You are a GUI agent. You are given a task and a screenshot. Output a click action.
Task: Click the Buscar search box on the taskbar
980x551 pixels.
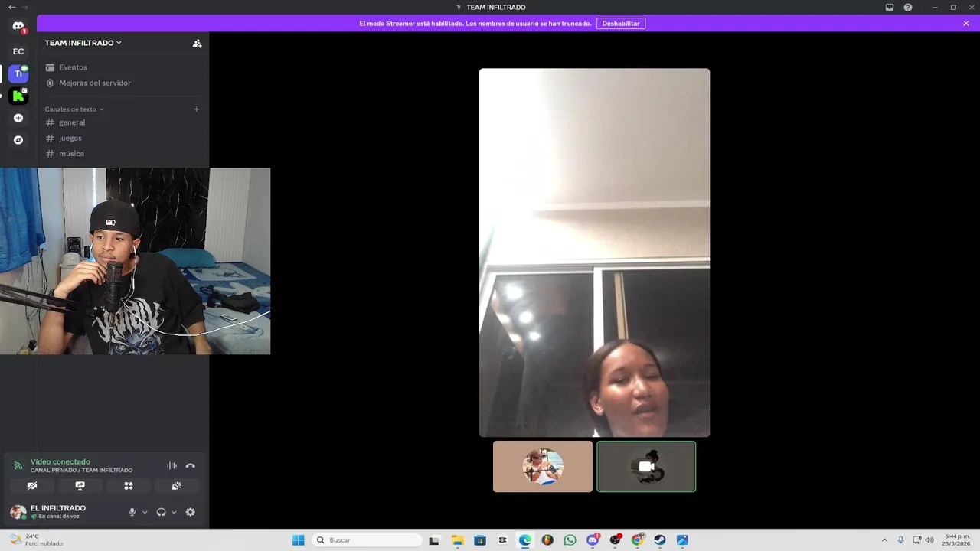[368, 540]
